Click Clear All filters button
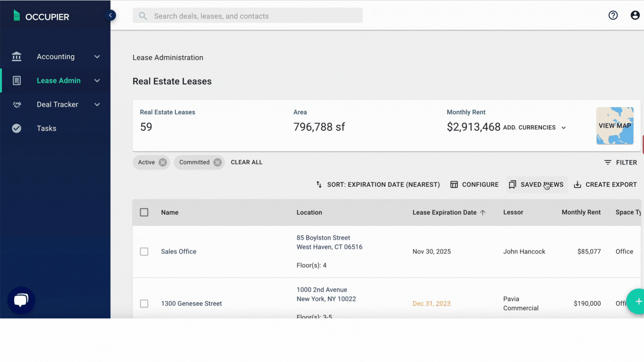Screen dimensions: 644x362 (247, 162)
